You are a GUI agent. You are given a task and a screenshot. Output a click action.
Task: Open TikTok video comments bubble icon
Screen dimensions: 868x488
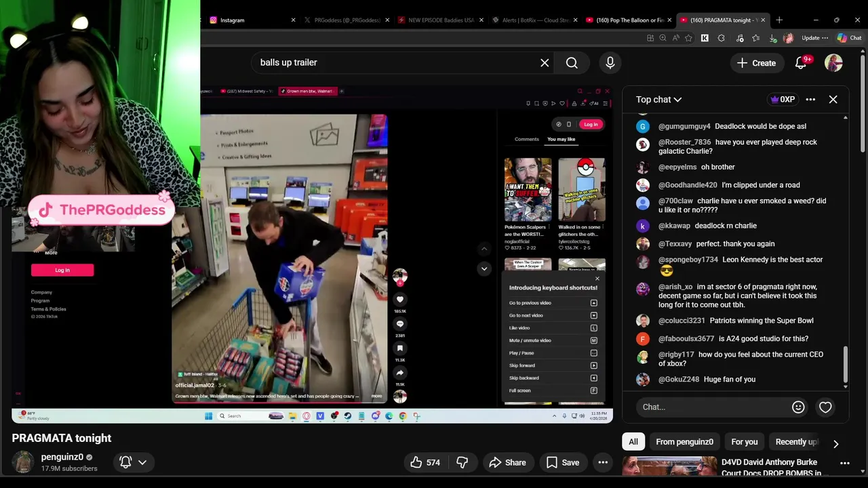click(400, 323)
